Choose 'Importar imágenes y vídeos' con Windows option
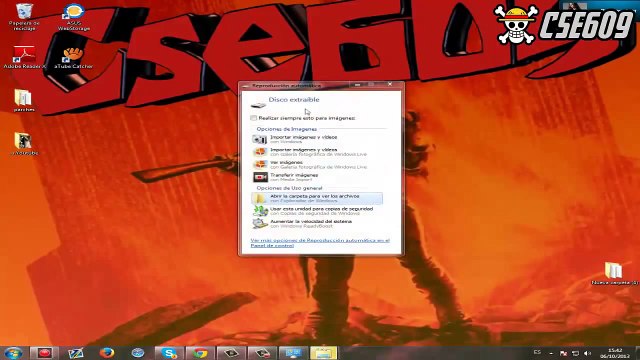 (317, 139)
